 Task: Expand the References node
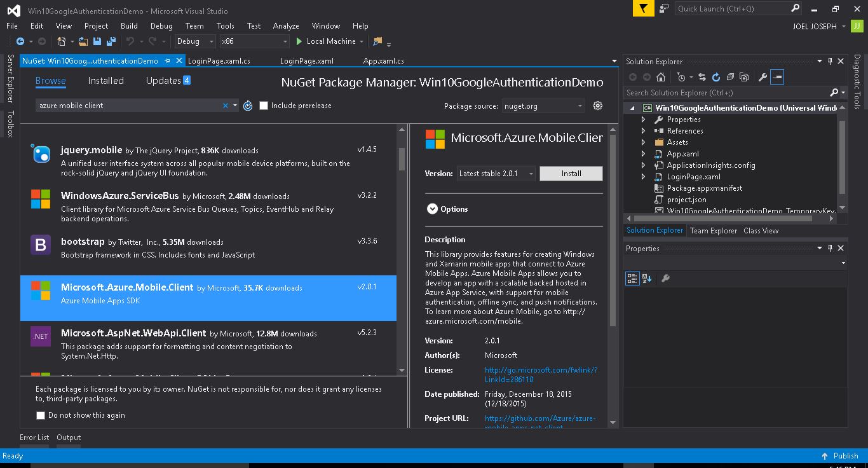click(x=643, y=131)
